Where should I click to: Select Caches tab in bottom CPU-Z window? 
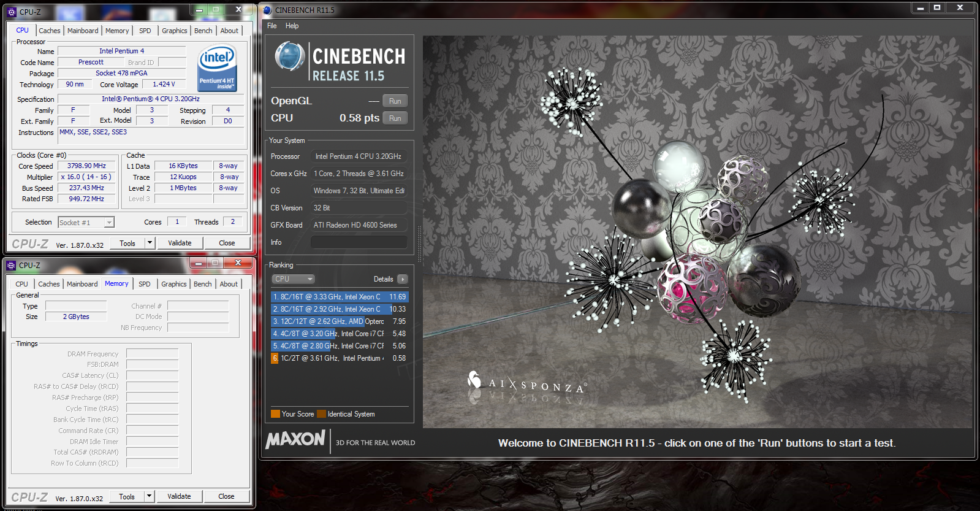point(49,284)
